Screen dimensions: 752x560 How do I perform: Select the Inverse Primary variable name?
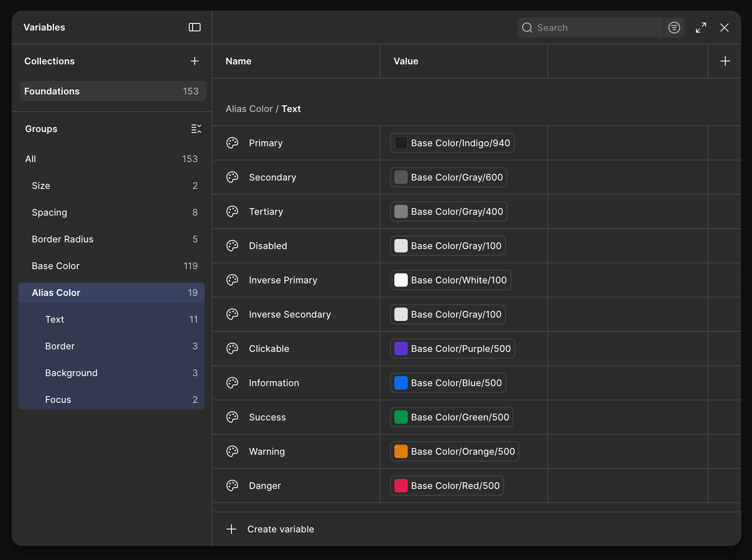coord(283,280)
